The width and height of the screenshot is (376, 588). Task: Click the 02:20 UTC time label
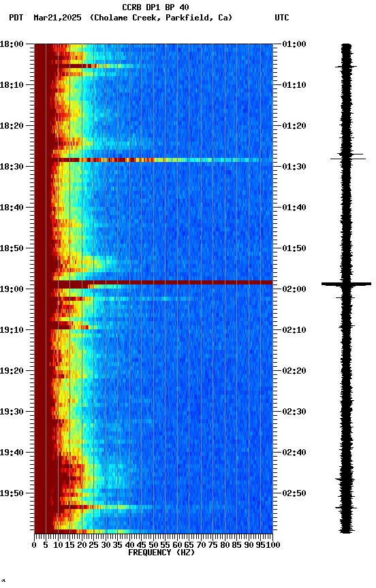pyautogui.click(x=294, y=371)
